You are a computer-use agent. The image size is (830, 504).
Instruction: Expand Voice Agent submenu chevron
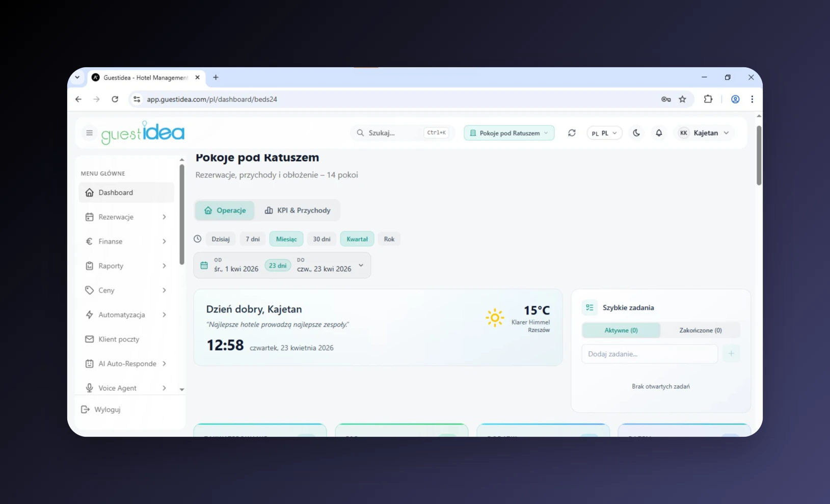(164, 388)
